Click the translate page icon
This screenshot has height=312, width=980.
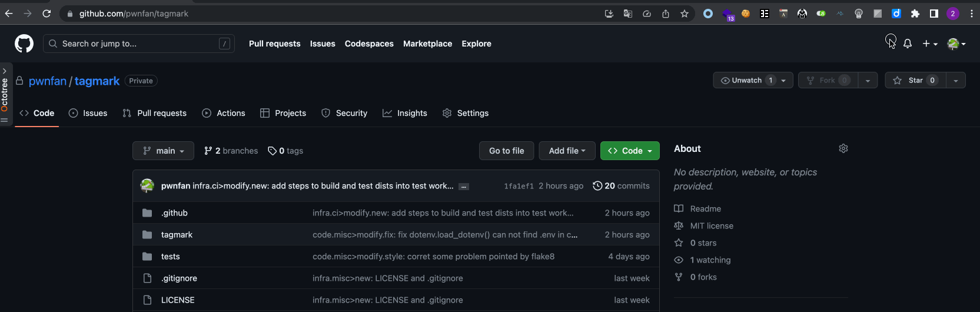click(x=628, y=14)
